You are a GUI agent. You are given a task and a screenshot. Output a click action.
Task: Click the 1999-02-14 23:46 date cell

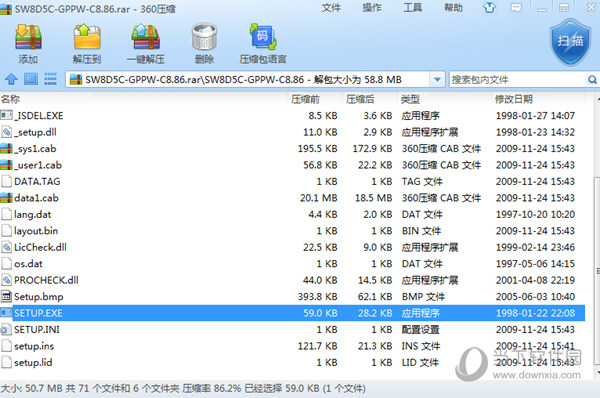pyautogui.click(x=535, y=247)
